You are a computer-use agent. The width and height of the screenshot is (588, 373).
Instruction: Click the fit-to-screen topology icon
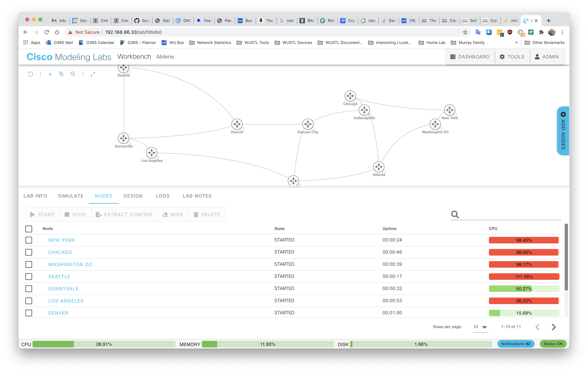pyautogui.click(x=93, y=74)
